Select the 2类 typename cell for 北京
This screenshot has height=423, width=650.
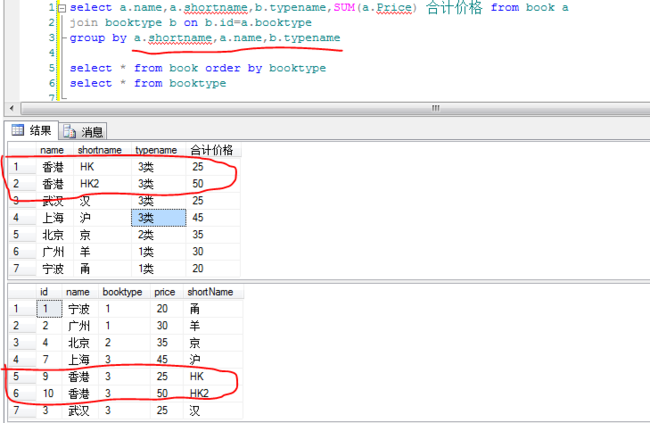tap(159, 235)
